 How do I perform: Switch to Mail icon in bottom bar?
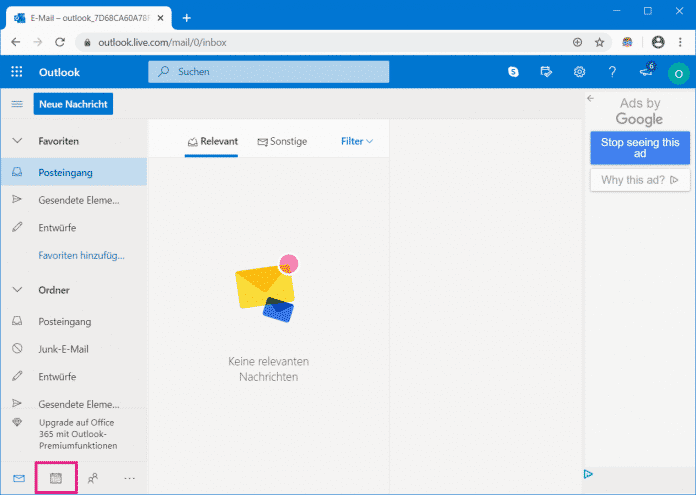pos(18,478)
